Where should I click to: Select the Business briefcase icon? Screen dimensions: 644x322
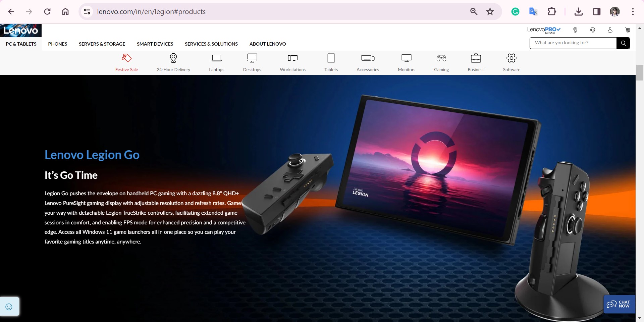(x=476, y=58)
